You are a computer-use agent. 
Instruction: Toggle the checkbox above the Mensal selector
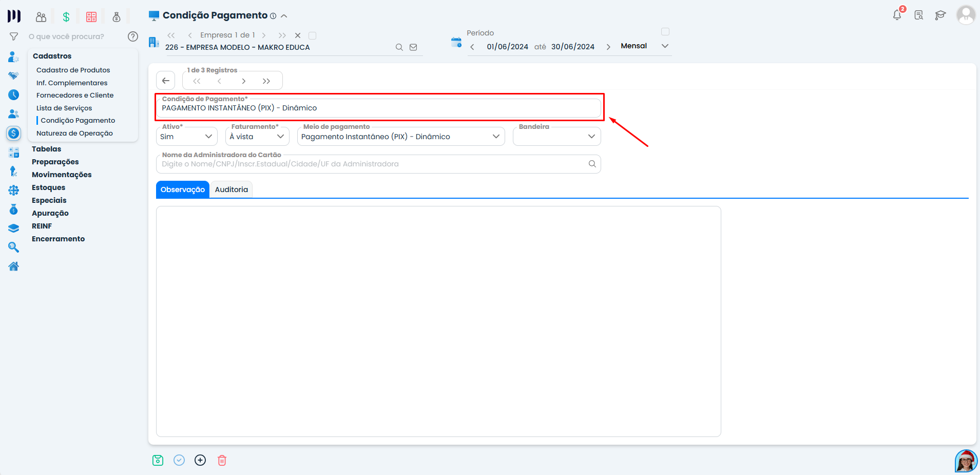(665, 32)
